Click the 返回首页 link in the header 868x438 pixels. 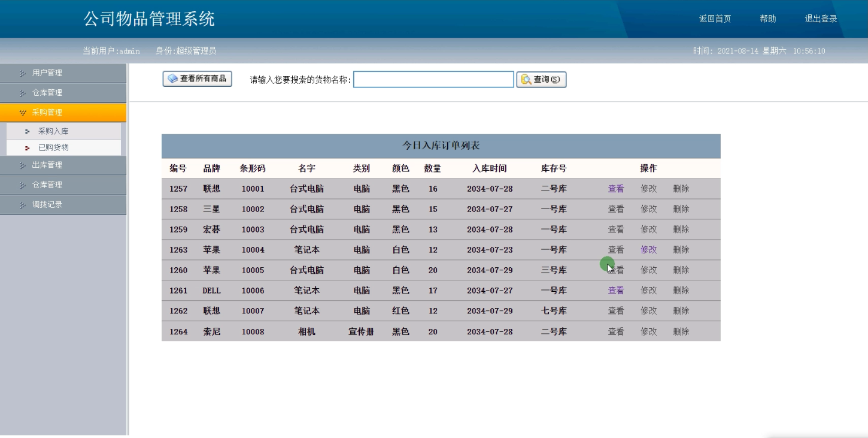[x=715, y=19]
